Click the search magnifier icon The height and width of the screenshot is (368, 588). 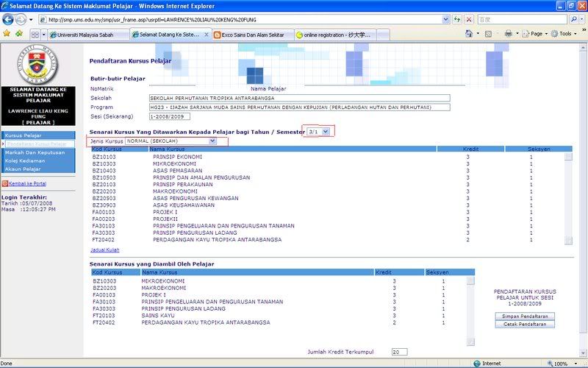(x=572, y=20)
